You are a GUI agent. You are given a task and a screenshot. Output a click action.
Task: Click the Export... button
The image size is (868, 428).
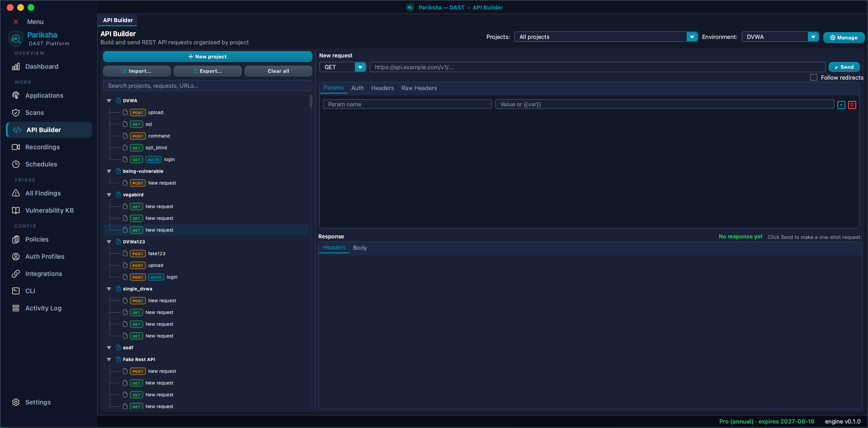pyautogui.click(x=208, y=71)
